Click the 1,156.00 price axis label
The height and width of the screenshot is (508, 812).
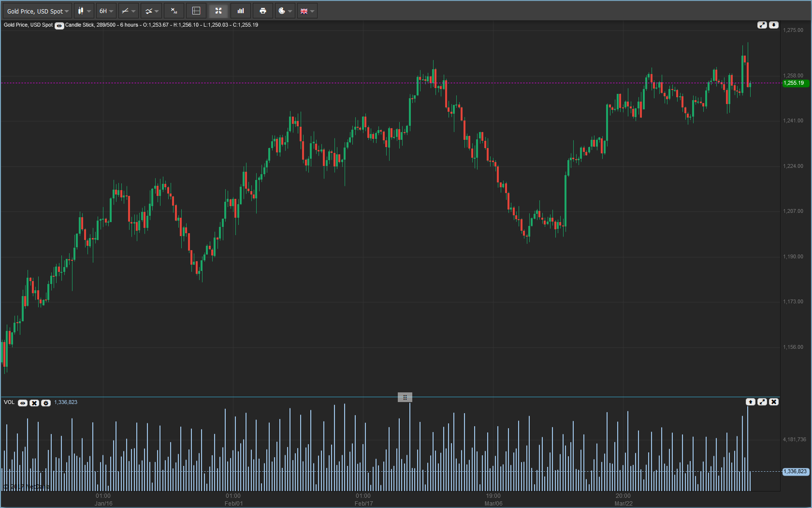click(793, 347)
